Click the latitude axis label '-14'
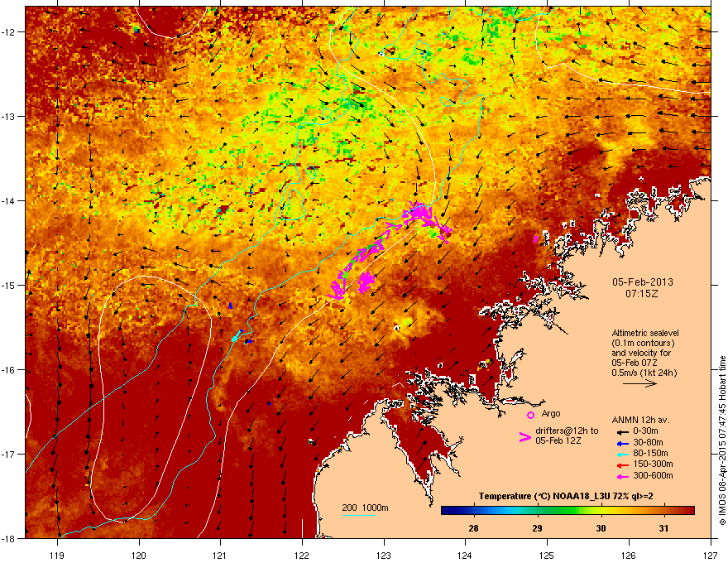The image size is (728, 563). [x=8, y=200]
